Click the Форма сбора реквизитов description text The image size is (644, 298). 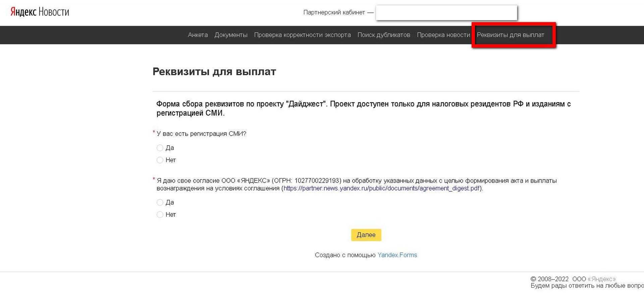(x=364, y=108)
